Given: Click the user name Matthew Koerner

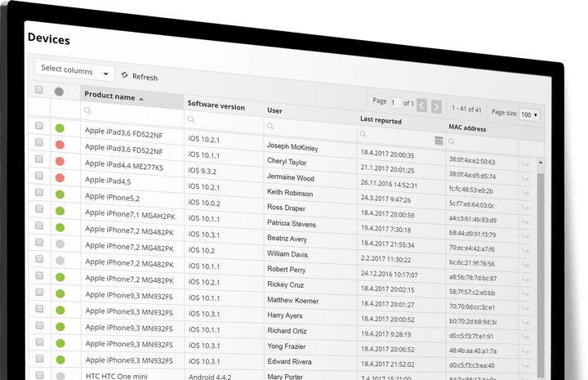Looking at the screenshot, I should click(292, 300).
